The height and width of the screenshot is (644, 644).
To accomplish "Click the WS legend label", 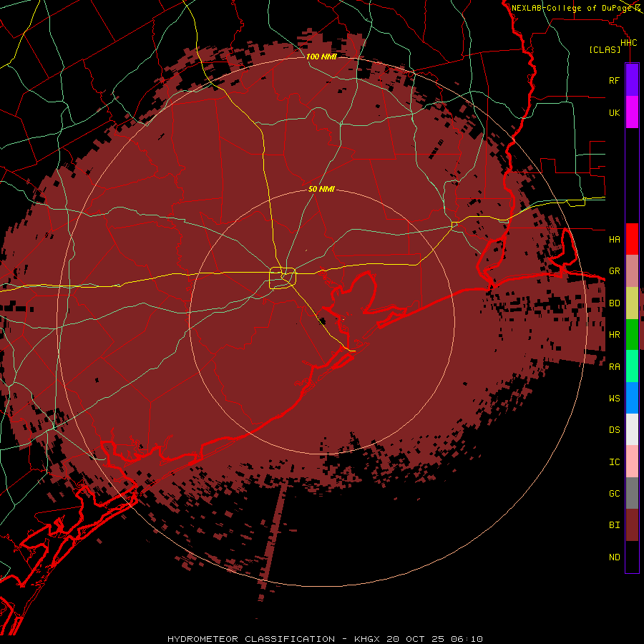I will (614, 398).
